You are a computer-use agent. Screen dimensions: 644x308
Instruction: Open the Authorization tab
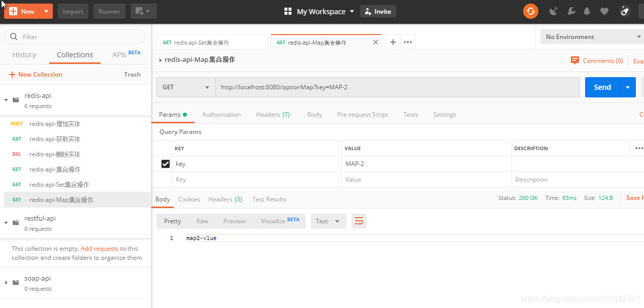click(x=221, y=114)
